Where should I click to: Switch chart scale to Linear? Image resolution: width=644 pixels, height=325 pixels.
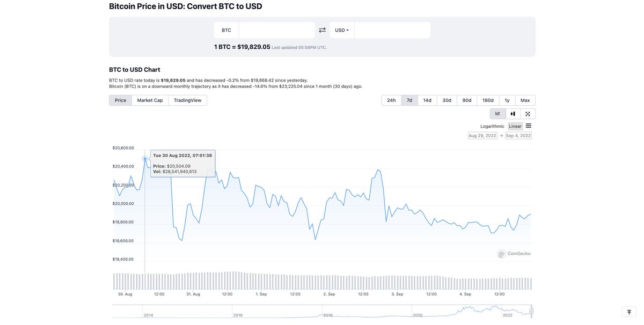(x=515, y=126)
